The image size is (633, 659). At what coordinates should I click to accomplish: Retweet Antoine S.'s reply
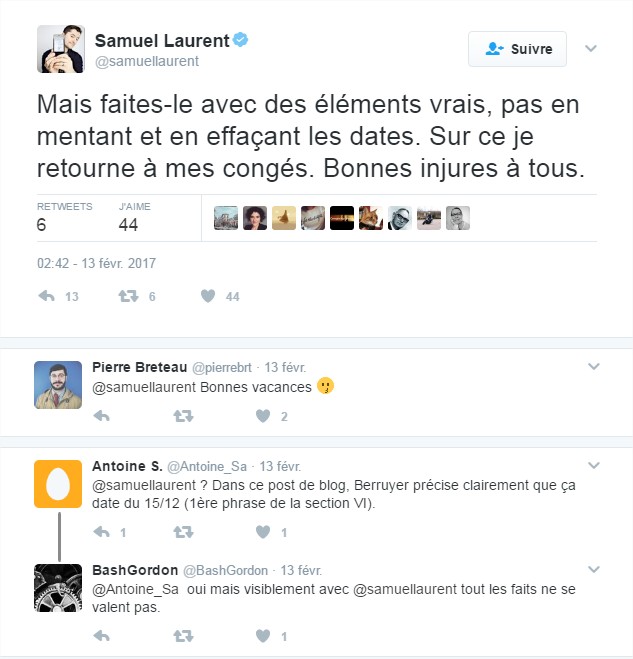(183, 532)
